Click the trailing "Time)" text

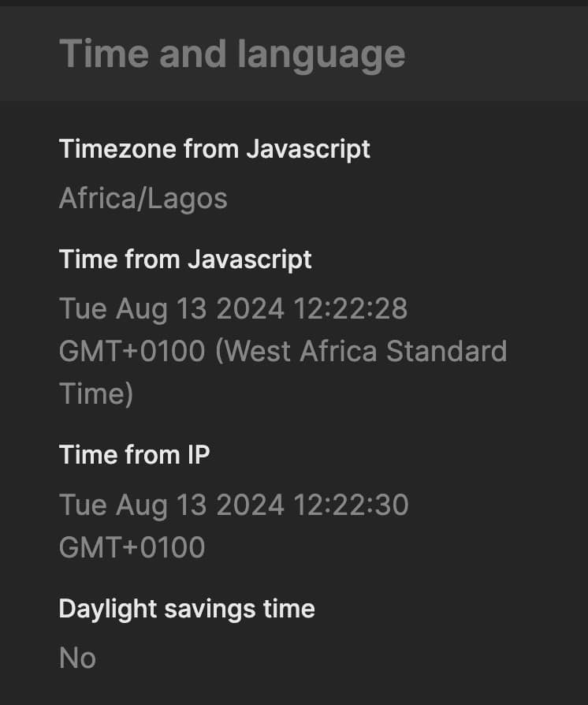(95, 394)
